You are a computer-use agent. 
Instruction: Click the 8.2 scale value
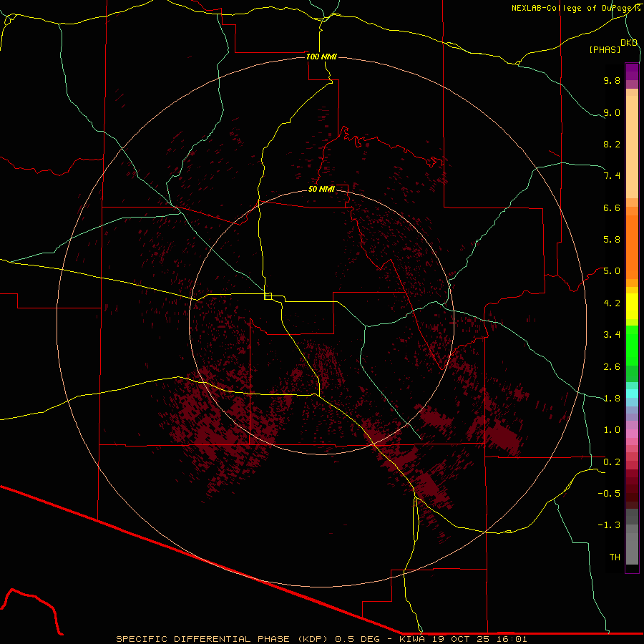coord(612,144)
